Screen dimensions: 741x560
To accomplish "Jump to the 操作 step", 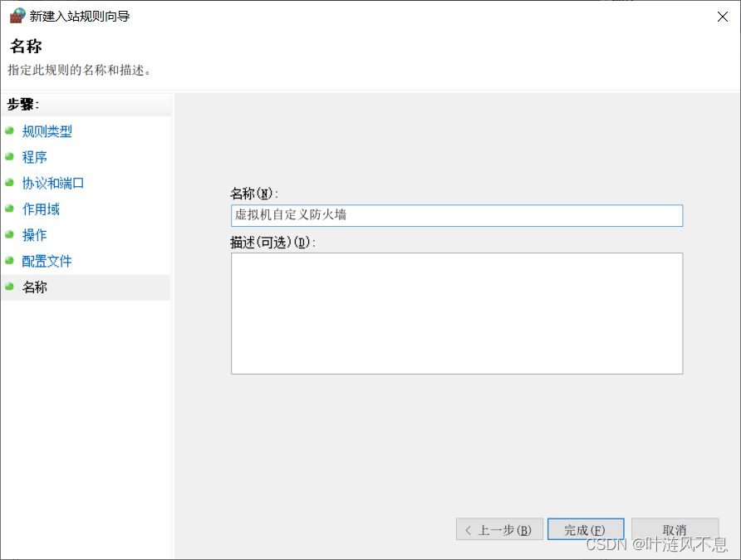I will [x=35, y=235].
